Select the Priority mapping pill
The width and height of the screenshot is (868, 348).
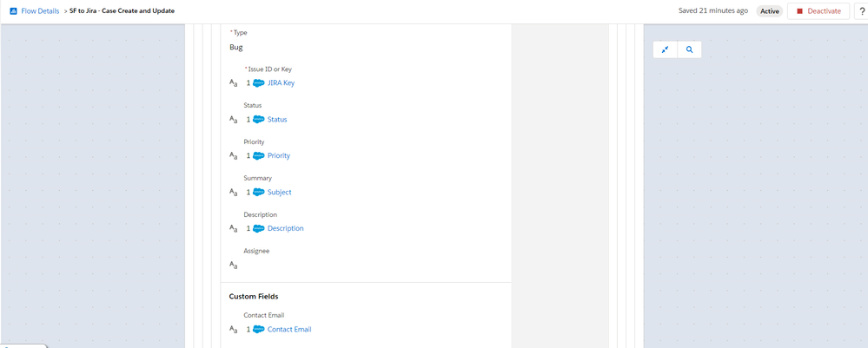(268, 155)
